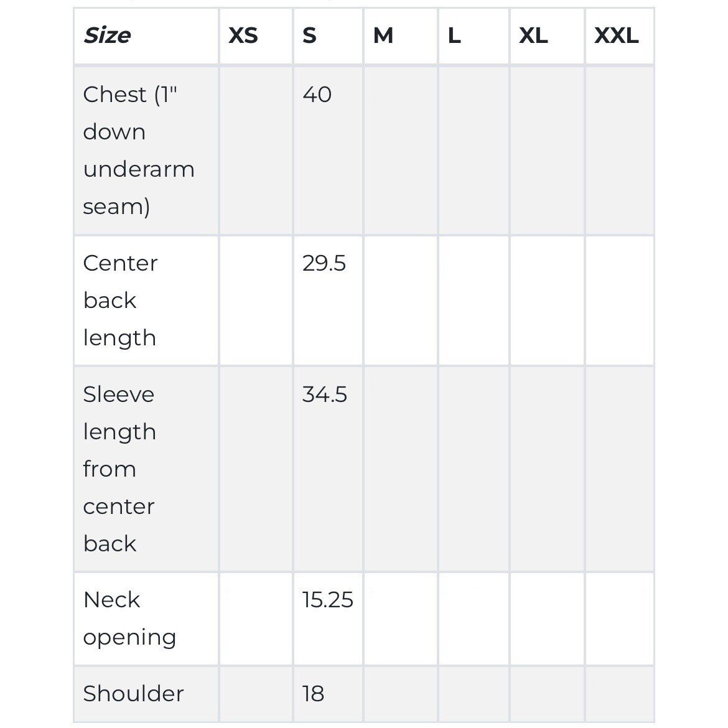Viewport: 728px width, 728px height.
Task: Click the 15.25 neck opening value
Action: [327, 600]
